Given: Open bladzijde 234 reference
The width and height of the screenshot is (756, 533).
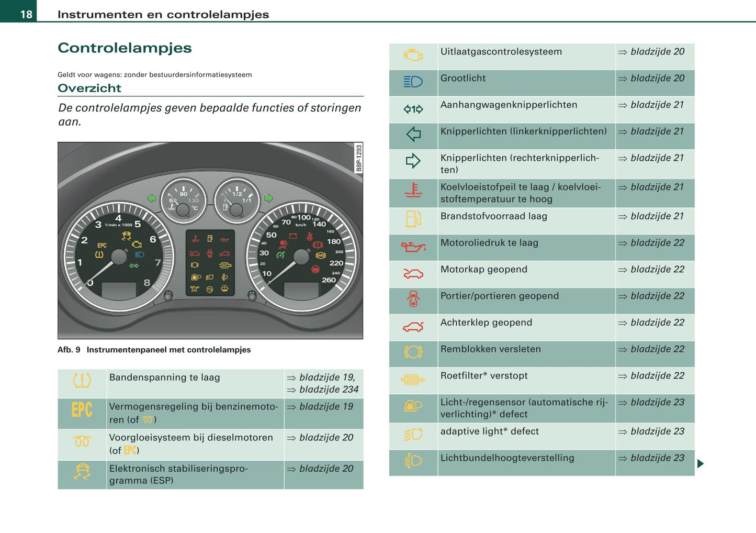Looking at the screenshot, I should (x=322, y=390).
